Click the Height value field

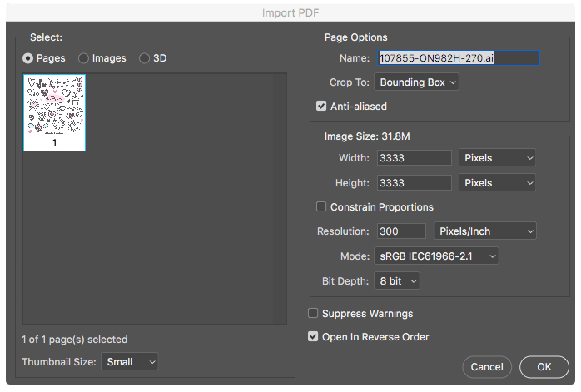tap(415, 182)
